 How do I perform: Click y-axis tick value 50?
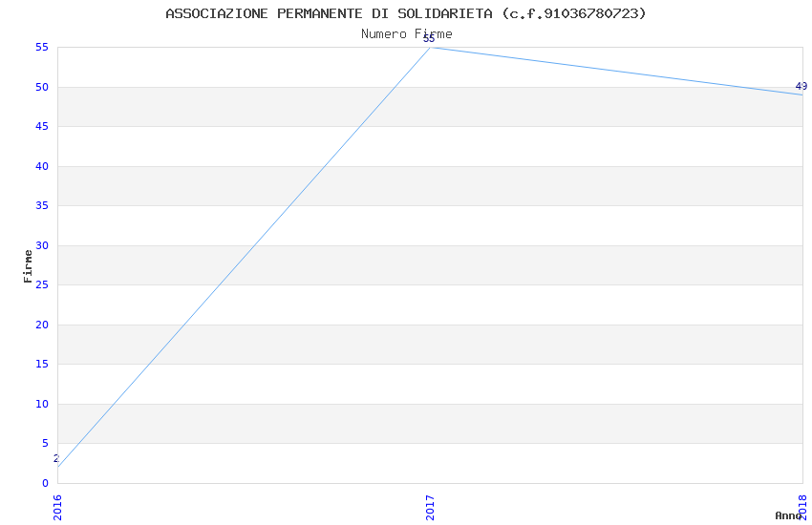[42, 87]
